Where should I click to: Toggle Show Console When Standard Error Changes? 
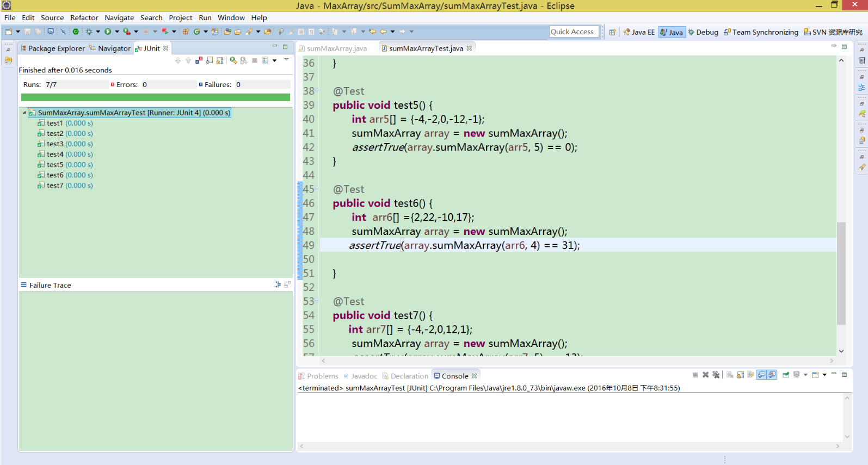(772, 375)
